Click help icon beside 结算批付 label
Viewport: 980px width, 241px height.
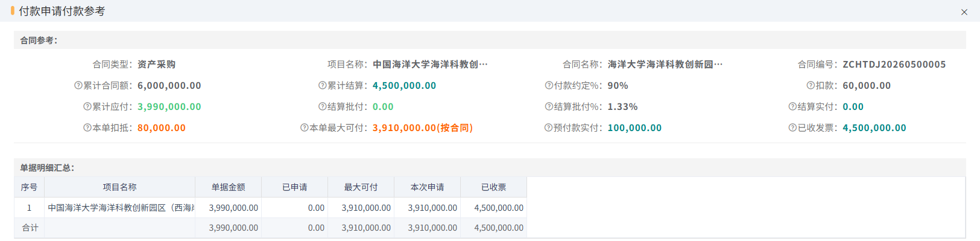click(322, 107)
